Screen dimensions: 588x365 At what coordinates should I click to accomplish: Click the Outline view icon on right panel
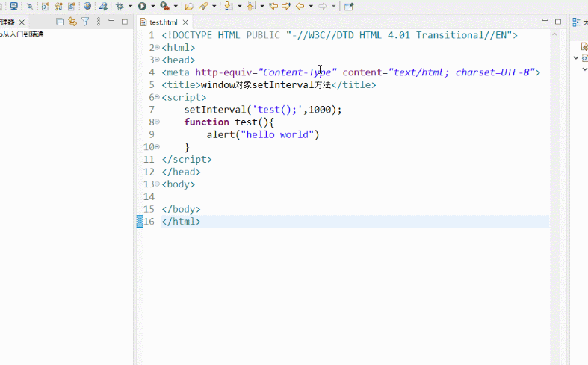pyautogui.click(x=576, y=22)
